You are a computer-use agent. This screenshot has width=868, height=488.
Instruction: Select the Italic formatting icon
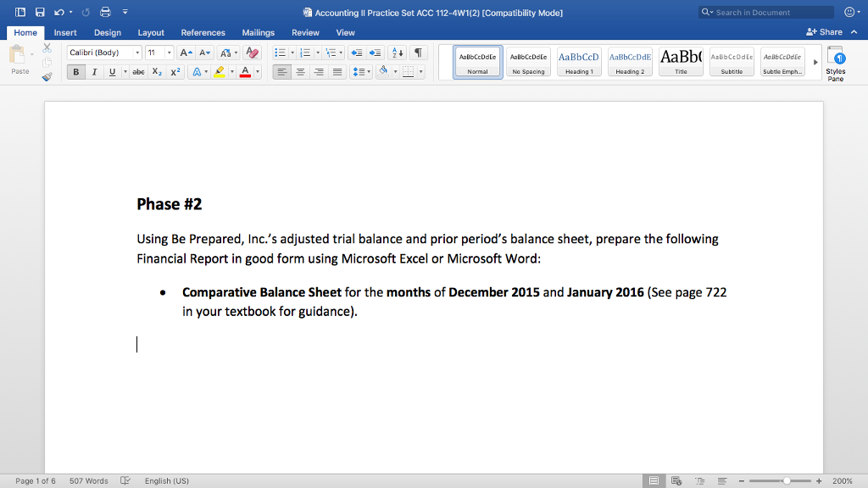coord(93,71)
